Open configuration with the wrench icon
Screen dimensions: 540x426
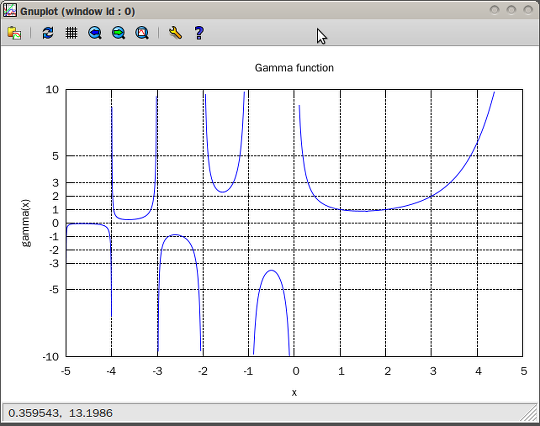coord(175,33)
